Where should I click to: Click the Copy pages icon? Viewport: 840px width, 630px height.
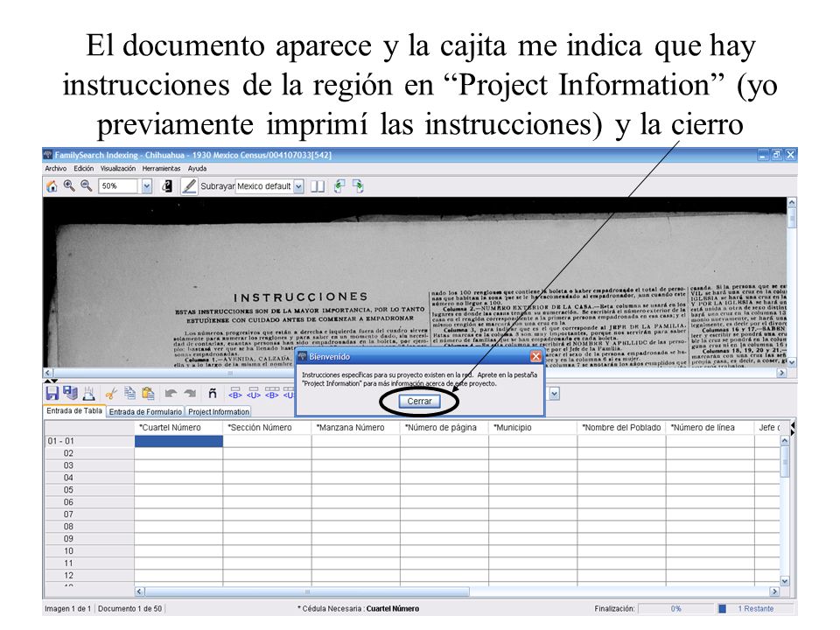point(129,393)
